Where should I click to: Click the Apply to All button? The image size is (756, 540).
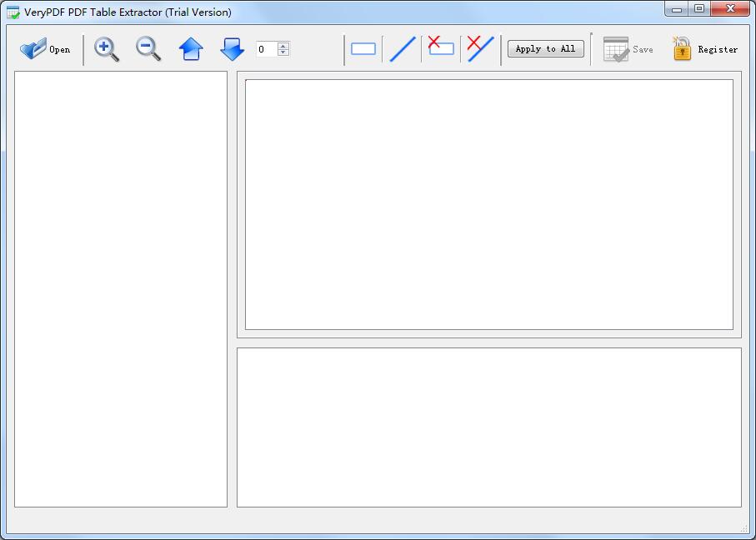pyautogui.click(x=545, y=48)
